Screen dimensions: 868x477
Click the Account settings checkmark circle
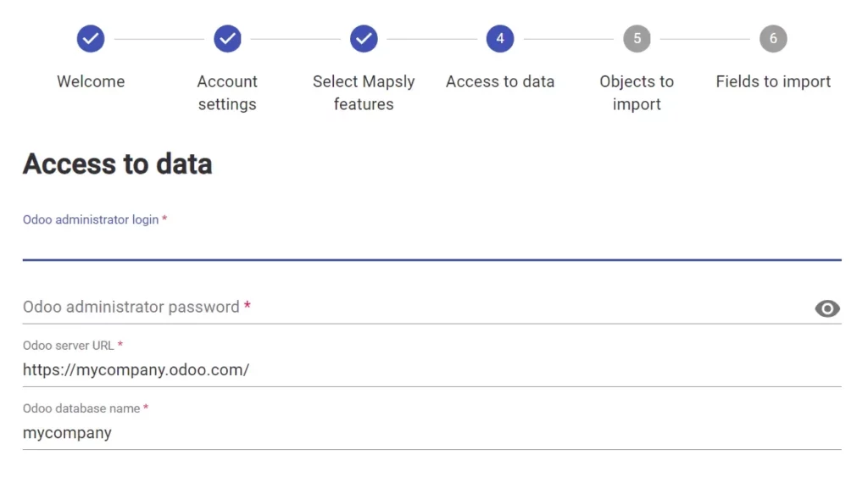227,39
